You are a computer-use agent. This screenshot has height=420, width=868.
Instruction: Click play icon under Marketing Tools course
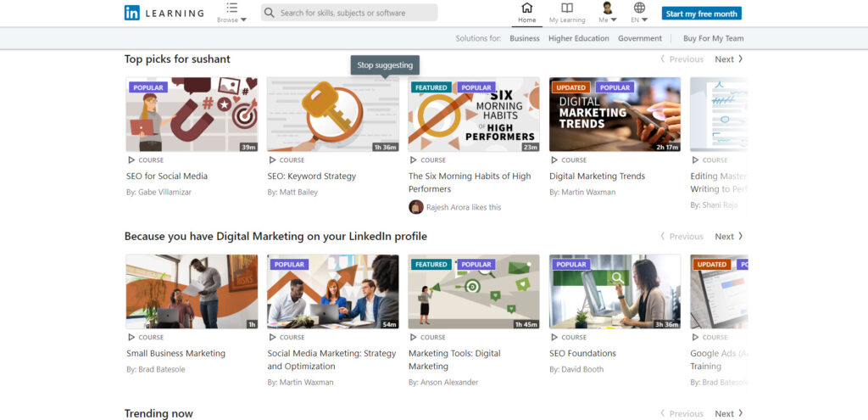[x=414, y=338]
